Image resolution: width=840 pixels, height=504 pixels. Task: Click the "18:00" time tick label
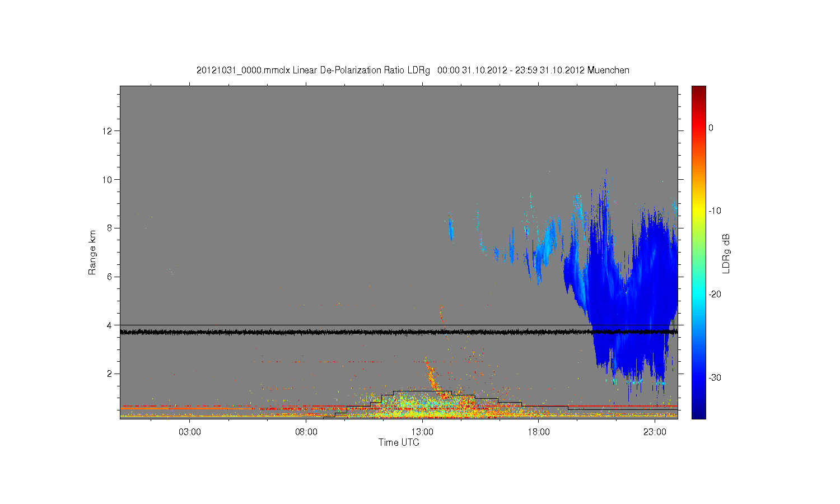coord(538,432)
